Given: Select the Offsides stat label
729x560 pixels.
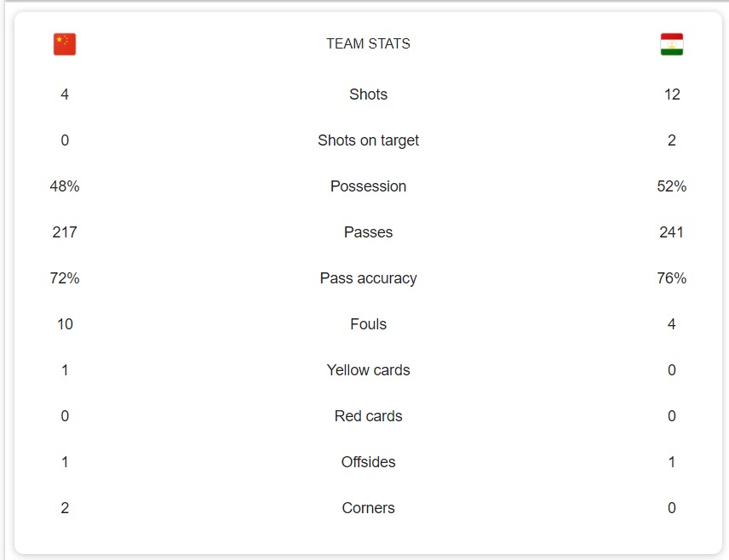Looking at the screenshot, I should tap(368, 462).
